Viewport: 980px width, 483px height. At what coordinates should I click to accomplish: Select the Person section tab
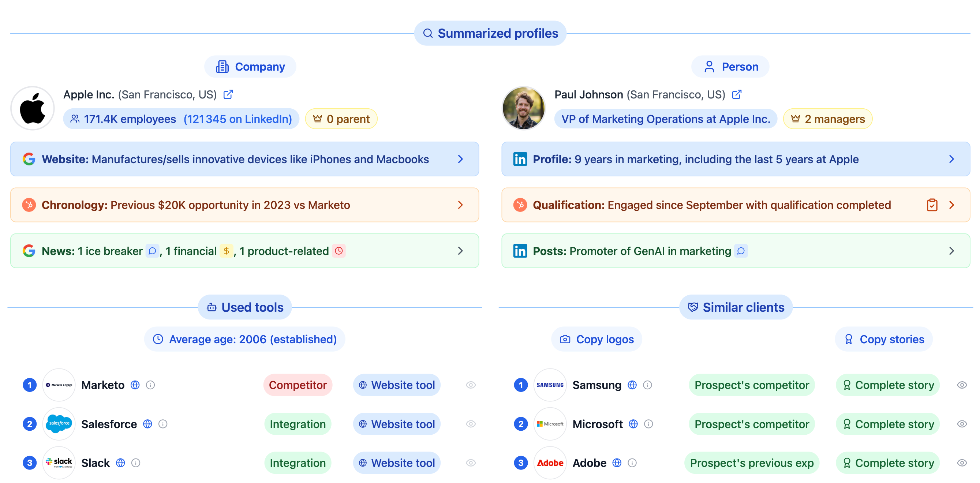pyautogui.click(x=730, y=67)
